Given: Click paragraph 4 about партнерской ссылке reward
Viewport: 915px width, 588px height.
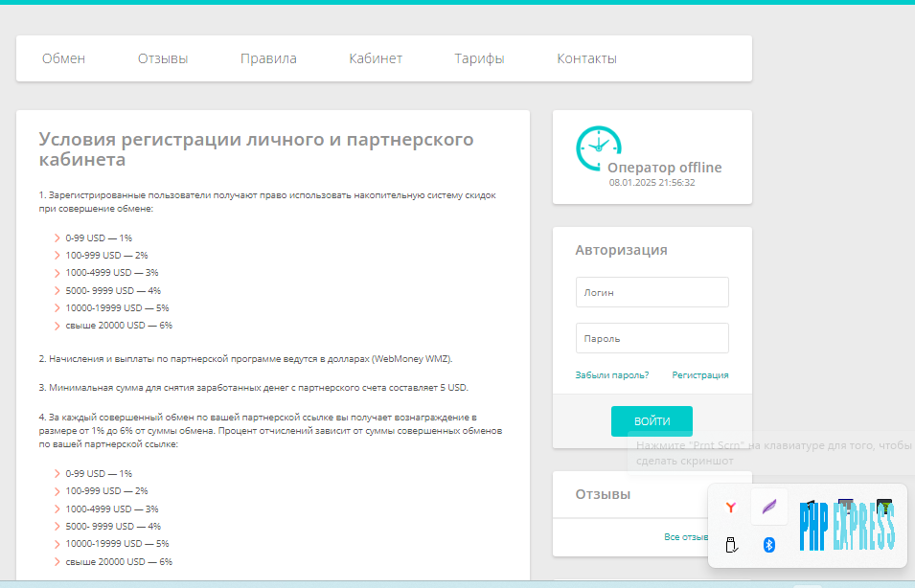Looking at the screenshot, I should coord(271,431).
